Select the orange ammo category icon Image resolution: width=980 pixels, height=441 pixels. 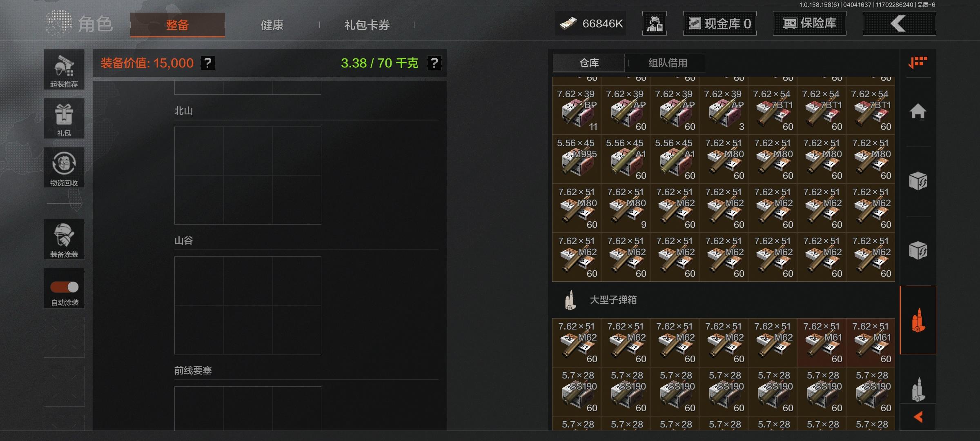pyautogui.click(x=918, y=320)
